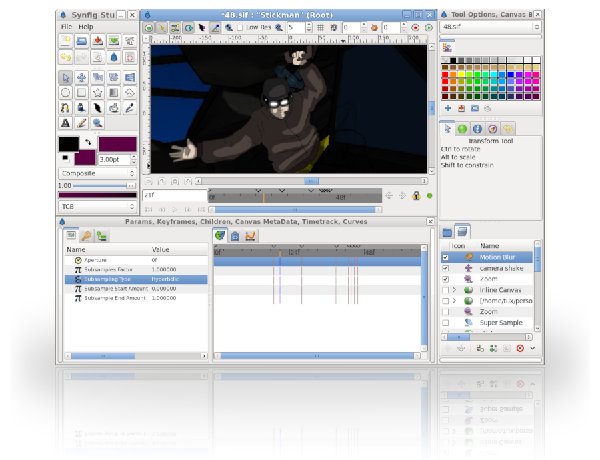This screenshot has height=460, width=600.
Task: Click the Open file icon in toolbox
Action: [82, 41]
